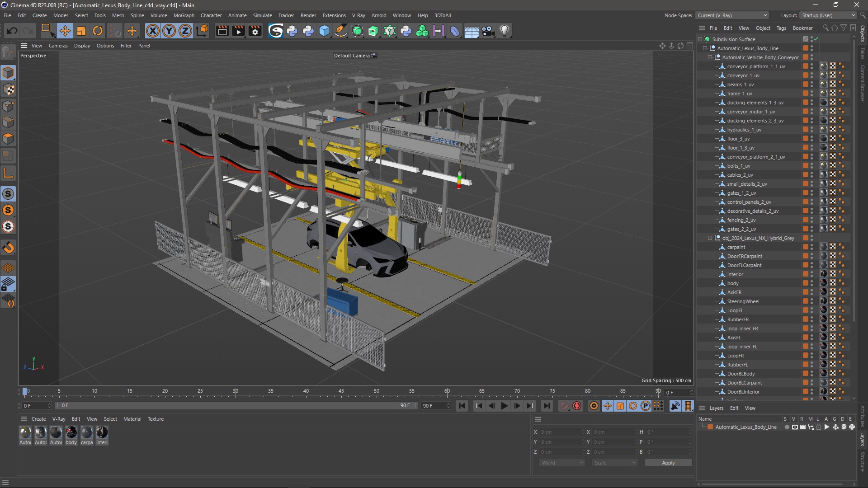
Task: Add a Floor grid object
Action: click(x=472, y=31)
